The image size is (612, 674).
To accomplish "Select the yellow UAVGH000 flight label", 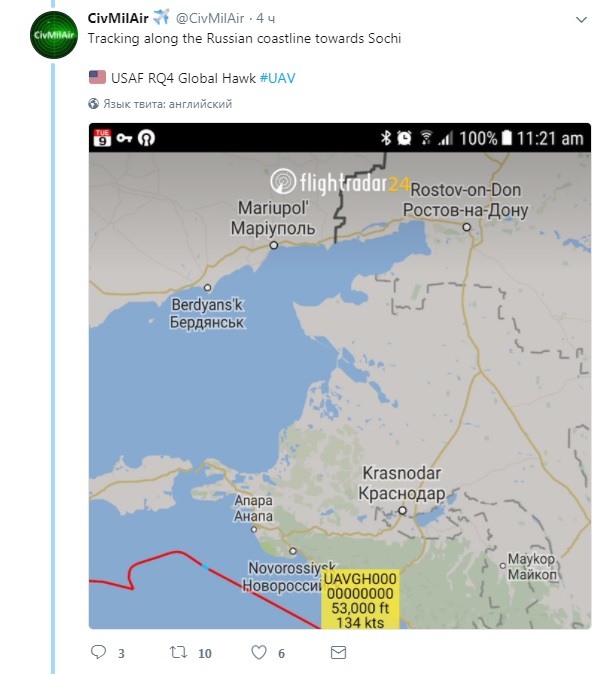I will (x=360, y=600).
